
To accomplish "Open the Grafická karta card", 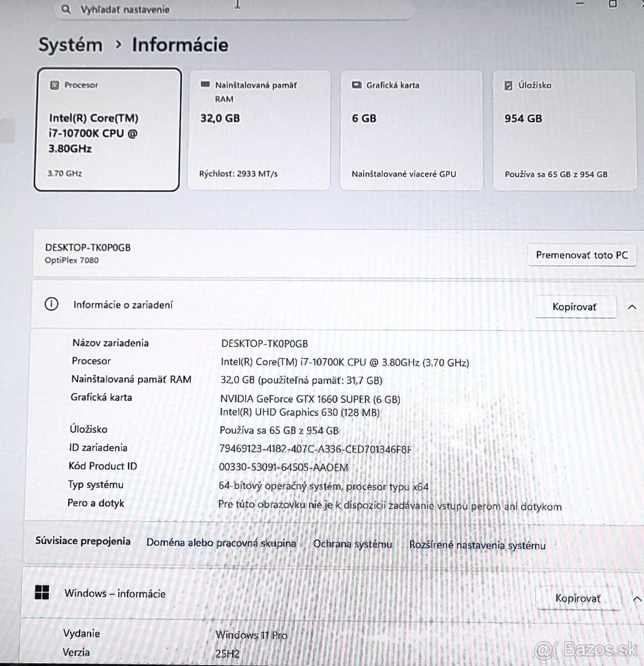I will click(411, 130).
